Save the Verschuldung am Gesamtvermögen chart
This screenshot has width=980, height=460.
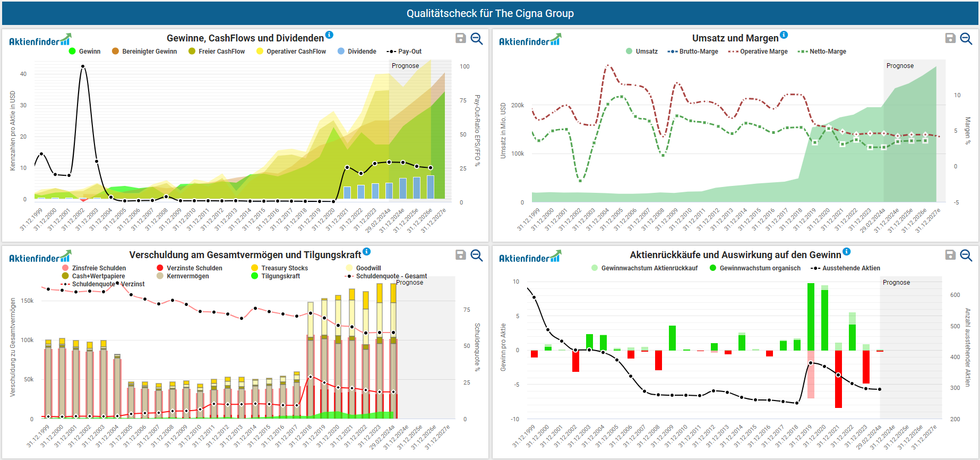pyautogui.click(x=461, y=255)
